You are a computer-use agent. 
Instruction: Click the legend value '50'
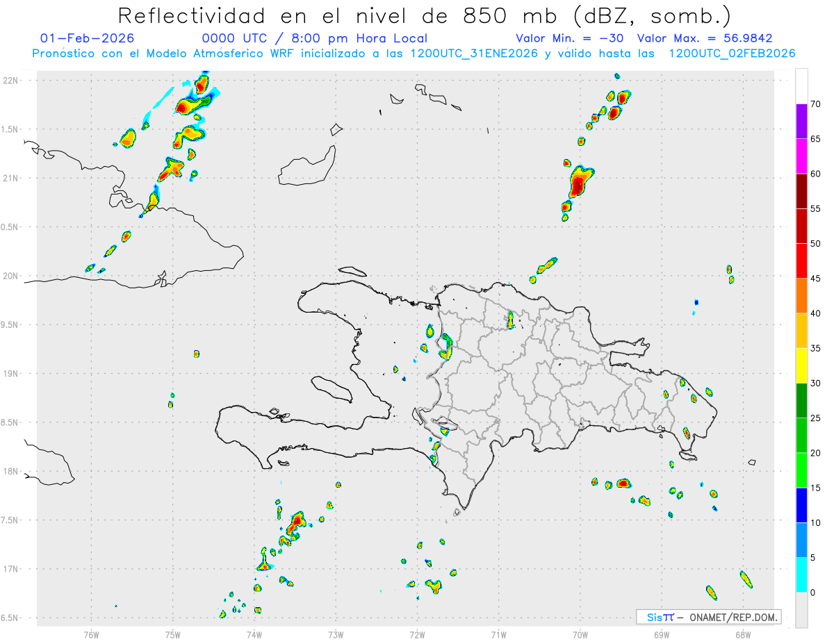pos(816,244)
